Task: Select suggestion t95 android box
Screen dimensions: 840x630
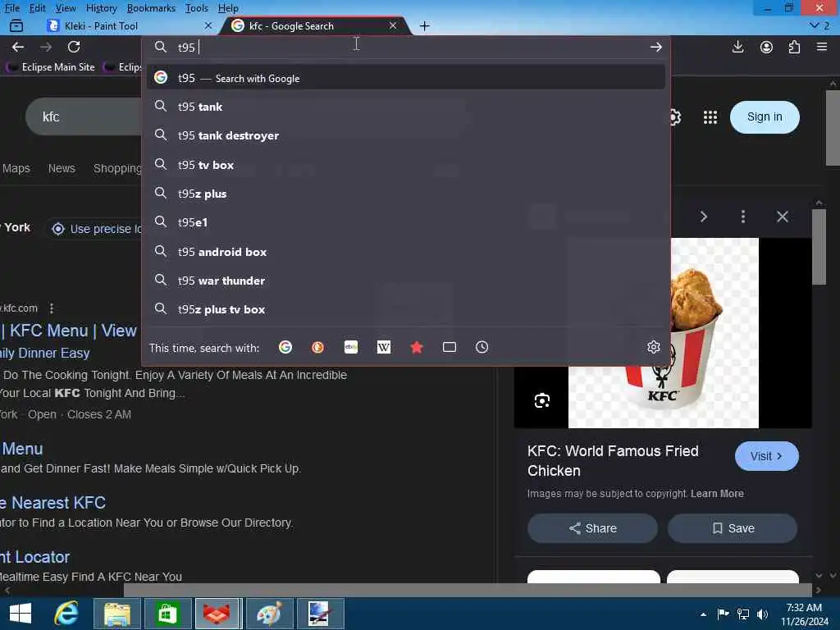Action: [405, 252]
